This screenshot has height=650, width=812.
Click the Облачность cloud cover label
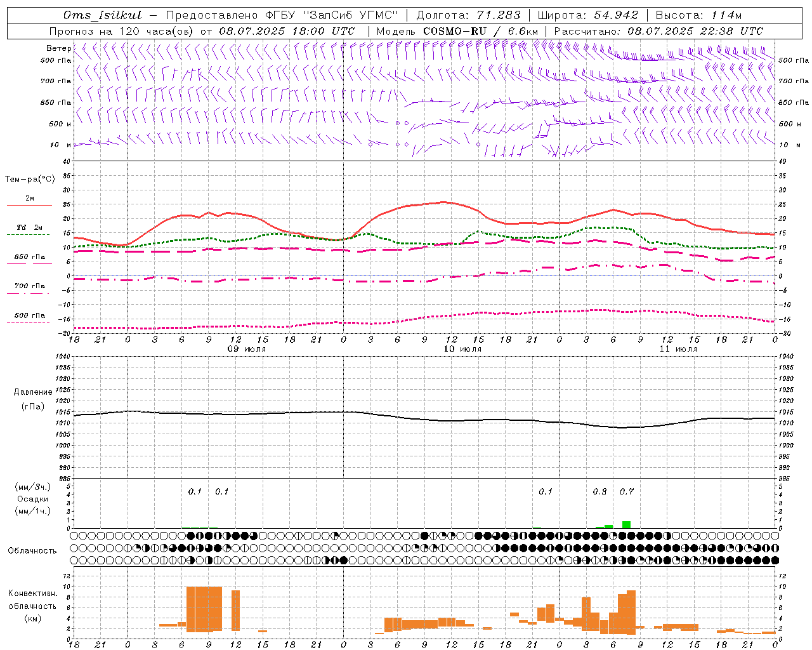pyautogui.click(x=32, y=551)
